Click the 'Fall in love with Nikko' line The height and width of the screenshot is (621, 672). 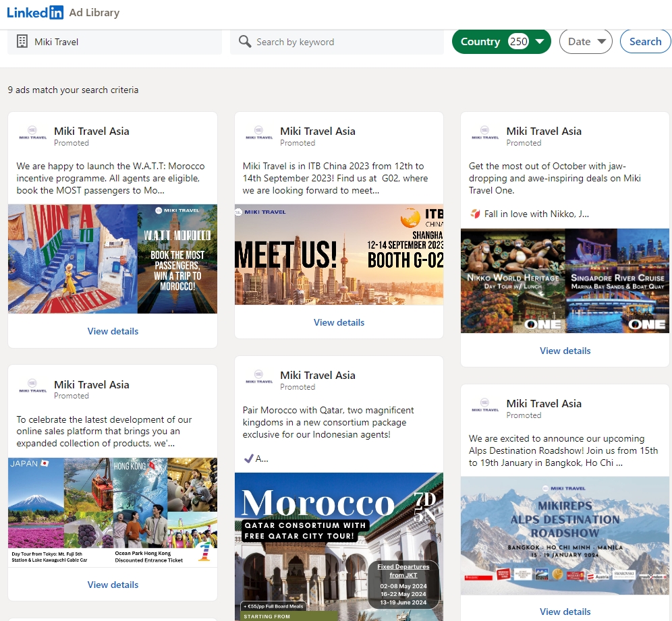pyautogui.click(x=530, y=214)
